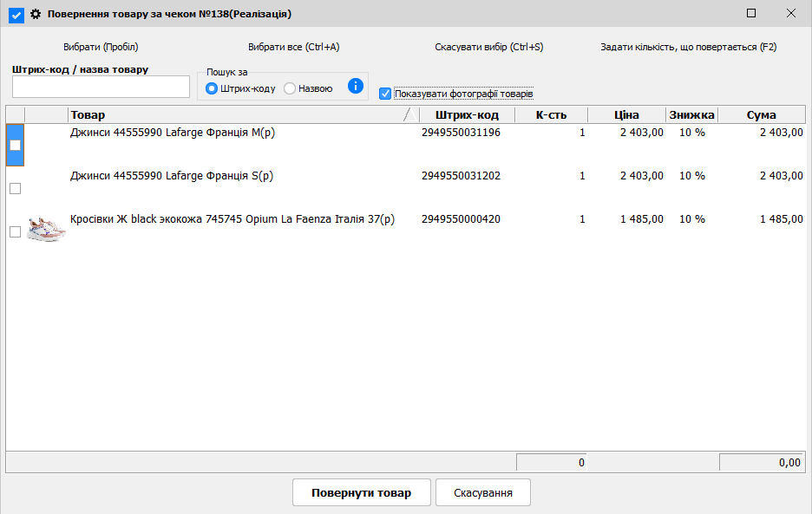Image resolution: width=812 pixels, height=514 pixels.
Task: Sort by the Товар column header
Action: [234, 115]
